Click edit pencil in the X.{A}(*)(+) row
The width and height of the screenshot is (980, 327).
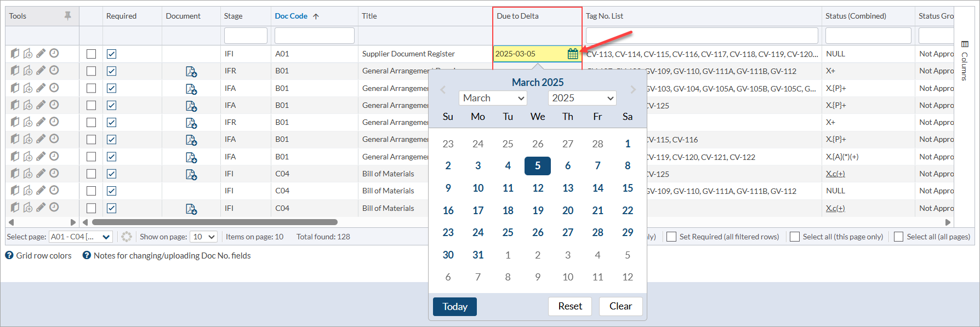click(41, 156)
